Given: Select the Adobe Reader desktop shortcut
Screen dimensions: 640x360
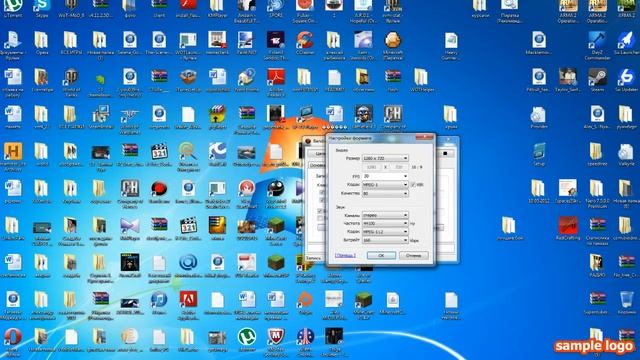Looking at the screenshot, I should pos(276,82).
